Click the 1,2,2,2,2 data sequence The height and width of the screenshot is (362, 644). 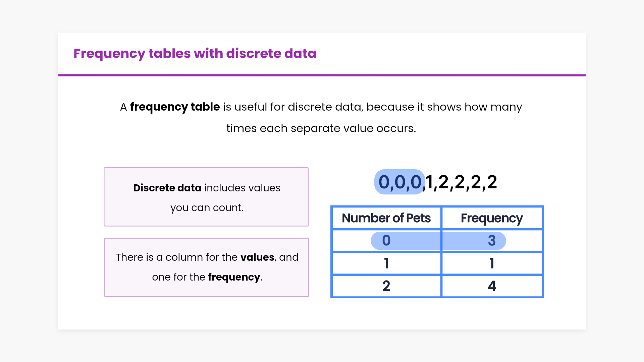pos(462,182)
